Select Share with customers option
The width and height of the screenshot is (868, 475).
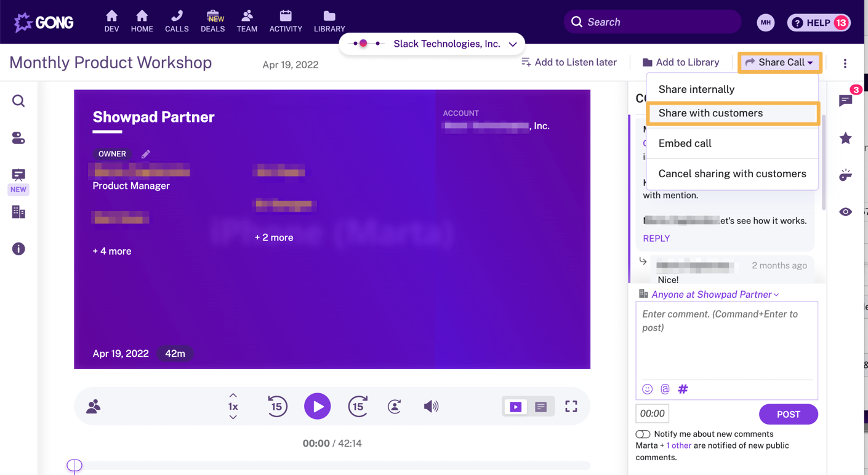tap(710, 113)
